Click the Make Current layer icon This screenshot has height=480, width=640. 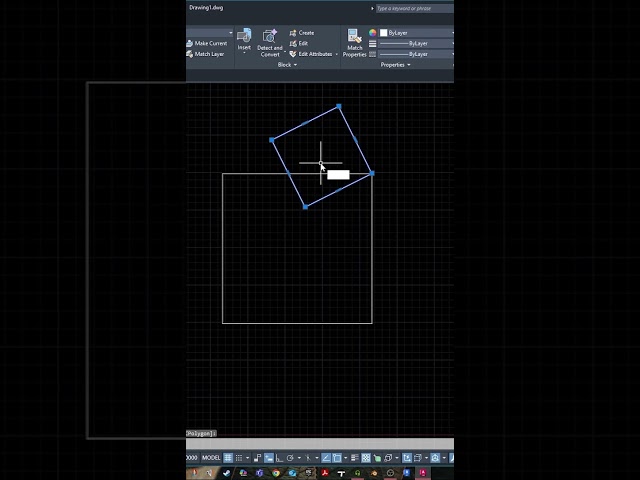(189, 43)
